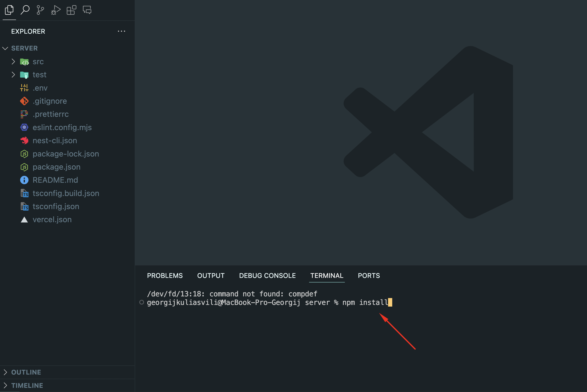Select the src folder name

[x=38, y=62]
